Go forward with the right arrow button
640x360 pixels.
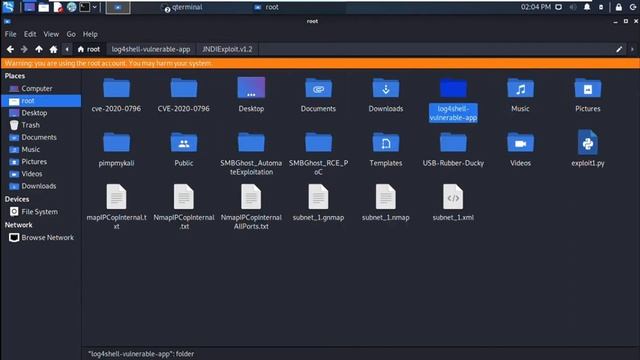(24, 49)
